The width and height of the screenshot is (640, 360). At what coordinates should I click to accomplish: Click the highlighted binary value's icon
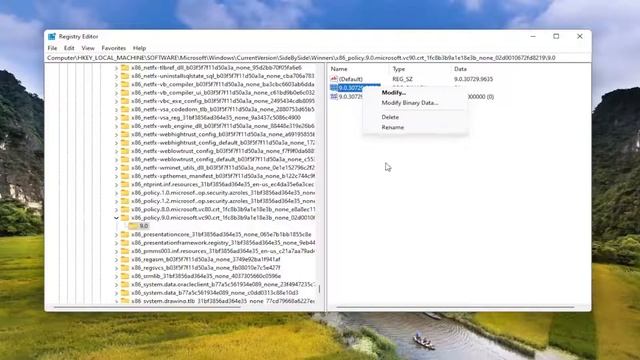pyautogui.click(x=334, y=88)
